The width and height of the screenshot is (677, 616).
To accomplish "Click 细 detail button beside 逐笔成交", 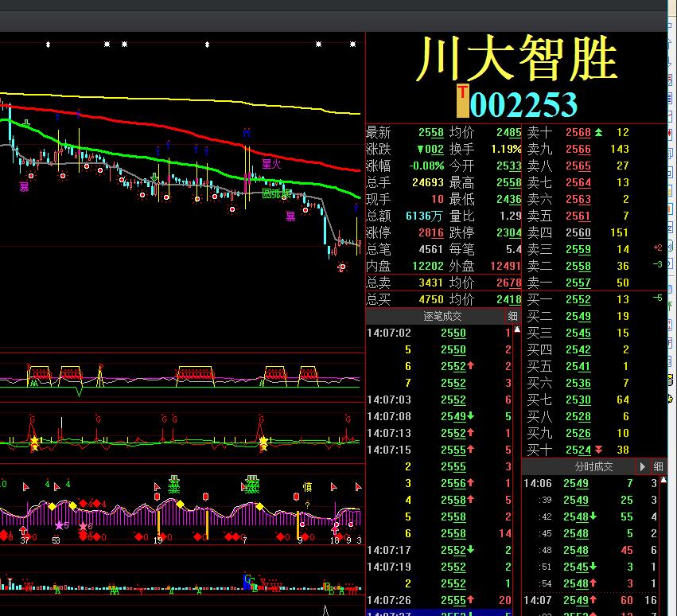I will tap(512, 316).
